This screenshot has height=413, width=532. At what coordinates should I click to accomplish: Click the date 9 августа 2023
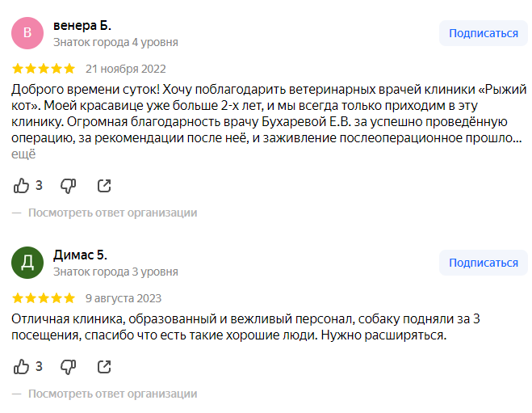[123, 298]
